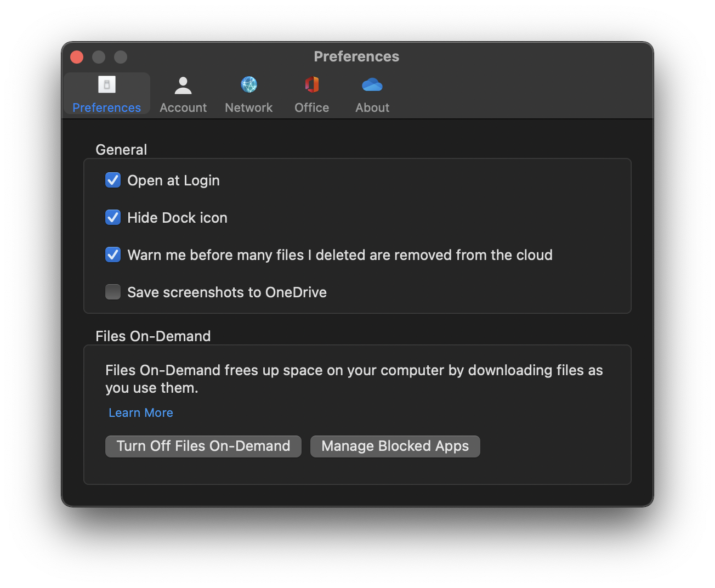The height and width of the screenshot is (588, 715).
Task: Click the Manage Blocked Apps button
Action: click(395, 446)
